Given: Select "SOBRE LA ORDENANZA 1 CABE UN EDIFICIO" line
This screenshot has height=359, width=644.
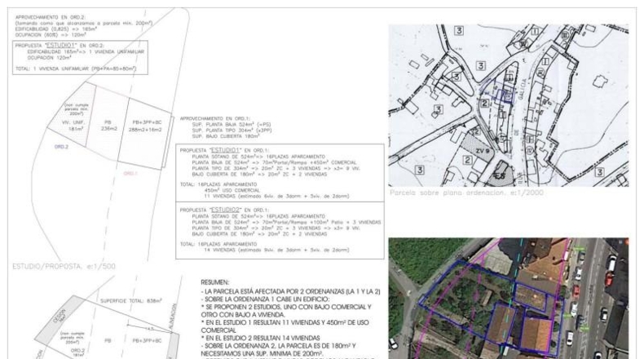Looking at the screenshot, I should click(265, 299).
